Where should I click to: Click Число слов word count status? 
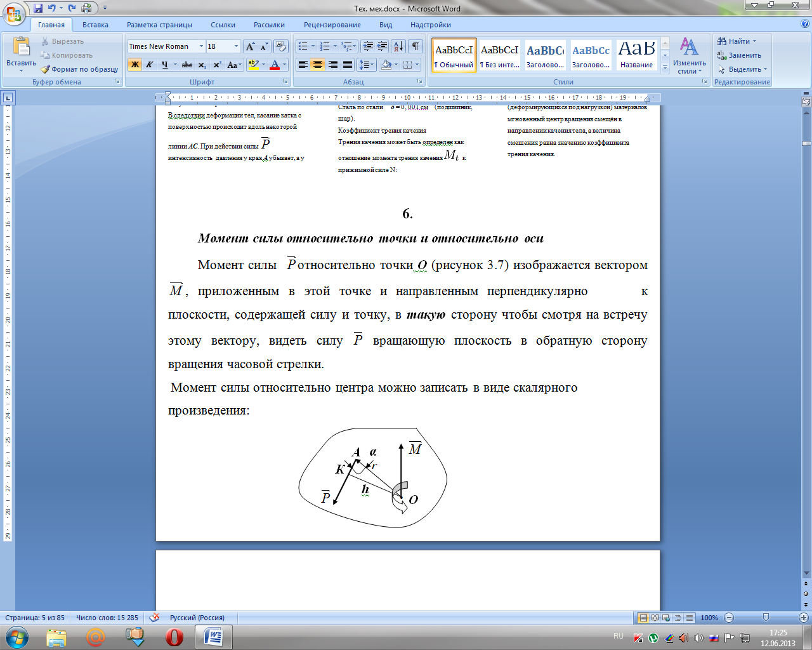(x=107, y=618)
